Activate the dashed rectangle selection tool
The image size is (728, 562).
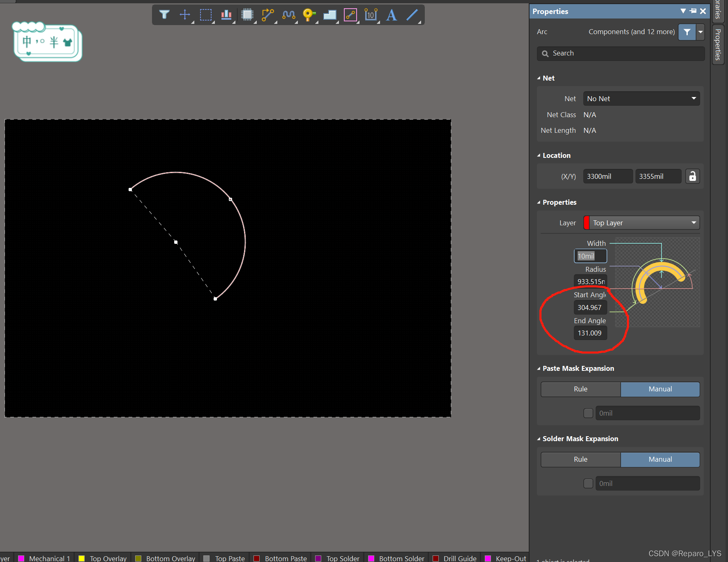click(205, 15)
